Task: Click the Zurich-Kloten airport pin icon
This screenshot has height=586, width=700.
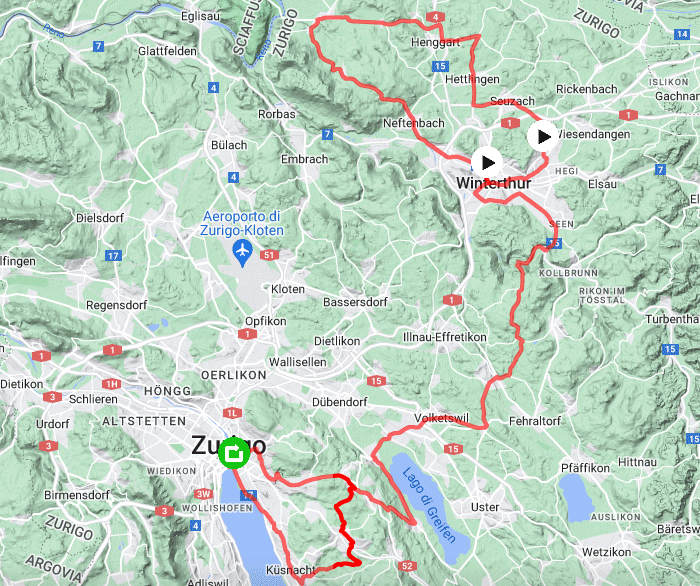Action: pyautogui.click(x=242, y=253)
